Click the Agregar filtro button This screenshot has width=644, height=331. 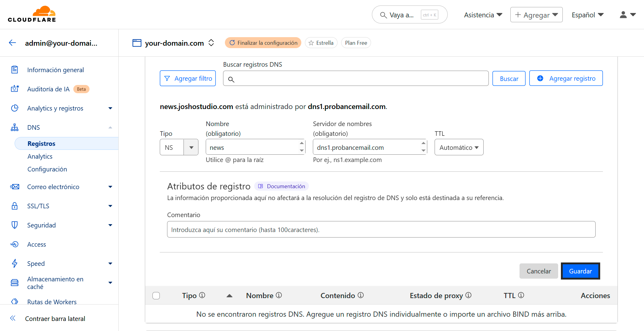click(188, 78)
